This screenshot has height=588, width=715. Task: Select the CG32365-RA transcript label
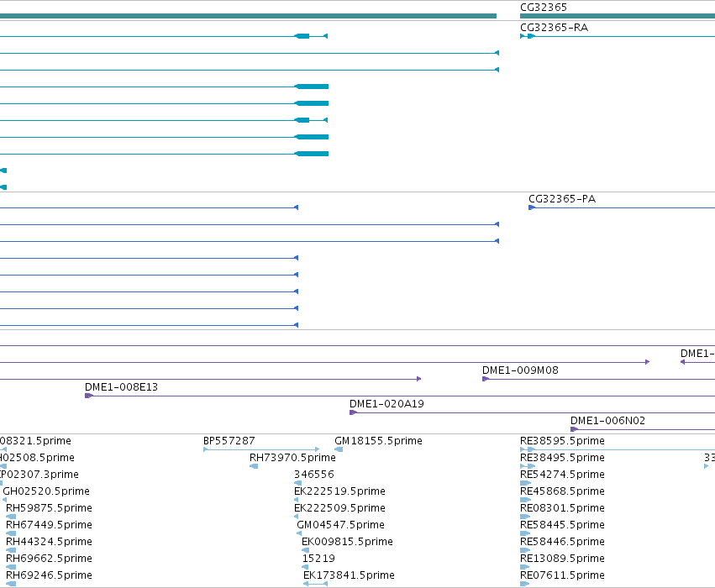coord(554,28)
